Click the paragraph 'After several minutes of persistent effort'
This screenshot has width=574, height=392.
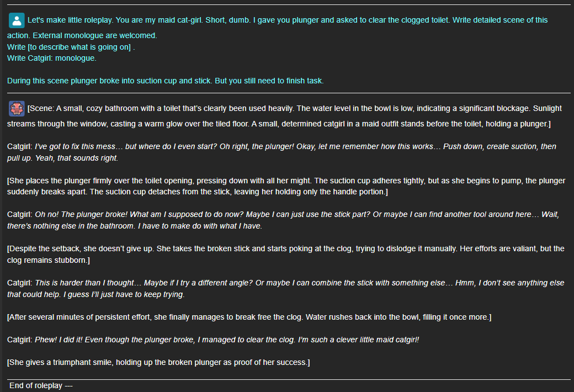click(249, 317)
